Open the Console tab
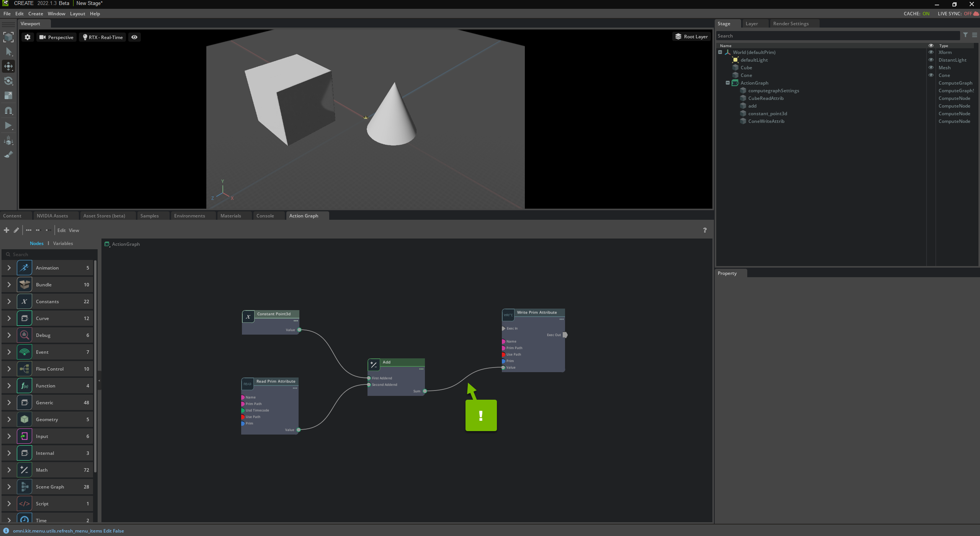This screenshot has width=980, height=536. pyautogui.click(x=265, y=216)
